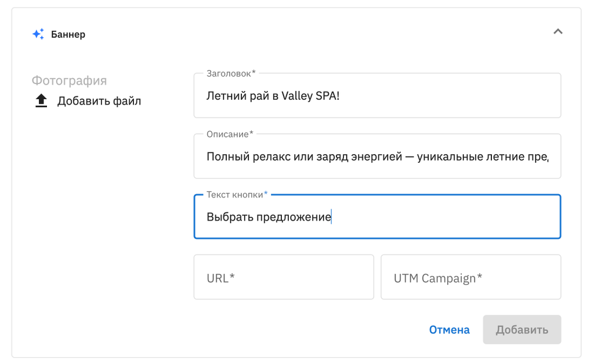Click the sparkle icon beside Баннер
This screenshot has width=594, height=364.
pyautogui.click(x=38, y=34)
